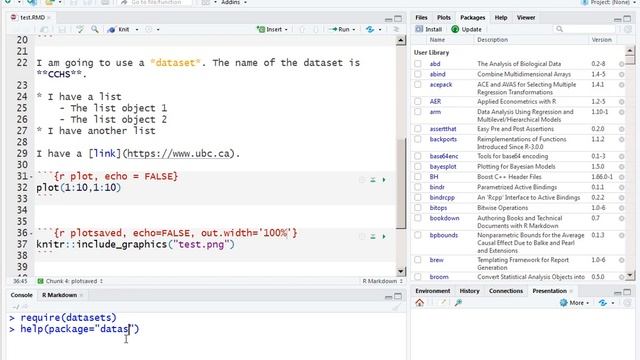640x360 pixels.
Task: Maximize the source editor pane
Action: click(x=398, y=19)
